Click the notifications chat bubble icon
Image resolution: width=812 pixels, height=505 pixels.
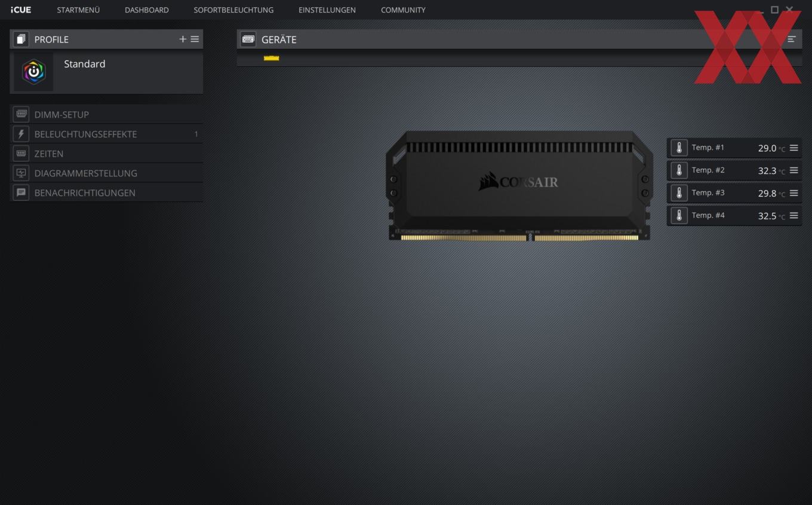pyautogui.click(x=21, y=192)
